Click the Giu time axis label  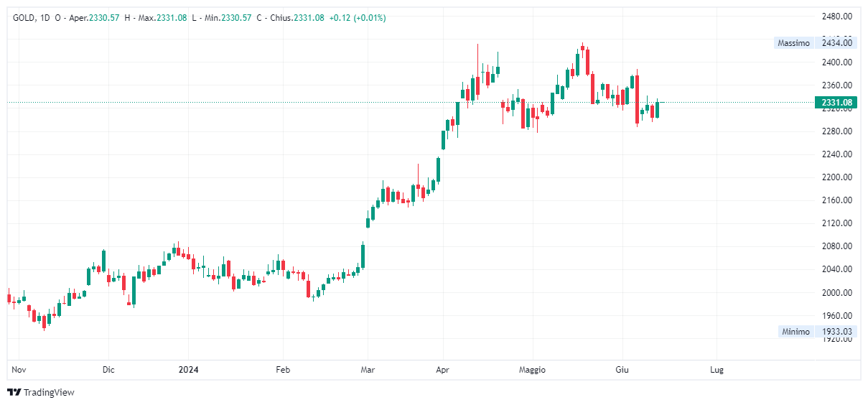622,371
